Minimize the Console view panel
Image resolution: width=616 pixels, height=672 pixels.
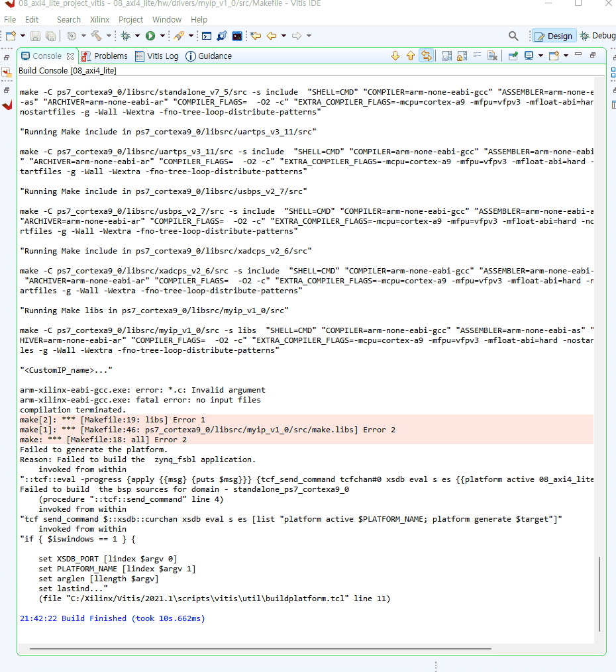coord(578,54)
